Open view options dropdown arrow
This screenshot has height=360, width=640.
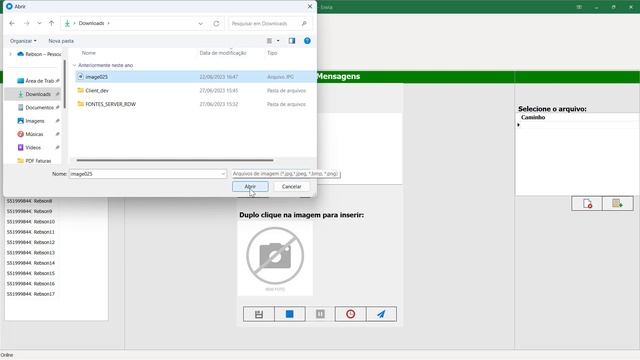click(278, 41)
